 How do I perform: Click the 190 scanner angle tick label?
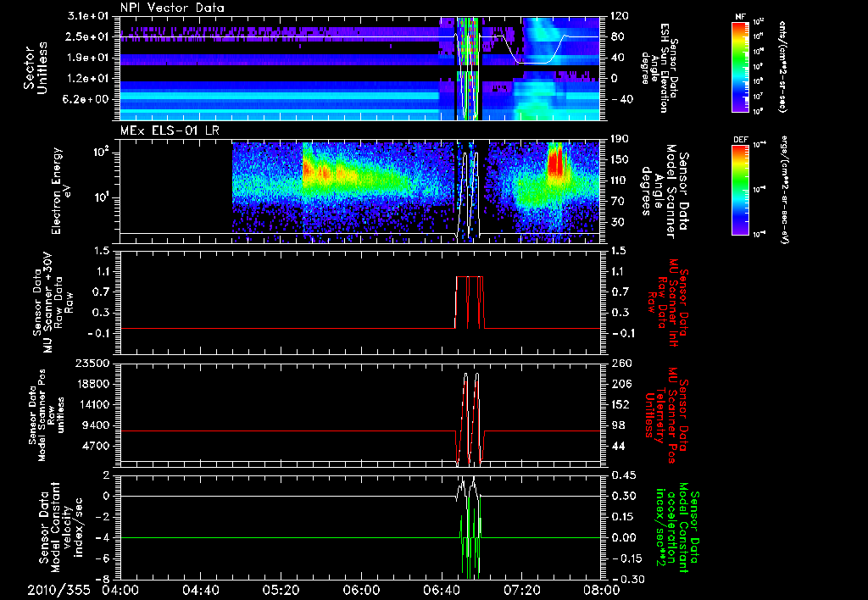point(620,139)
